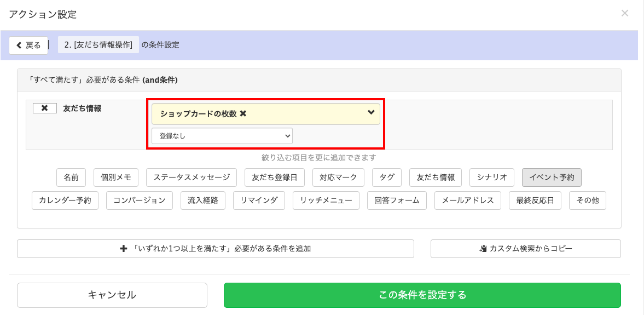Go back with the 戻る button

coord(29,45)
